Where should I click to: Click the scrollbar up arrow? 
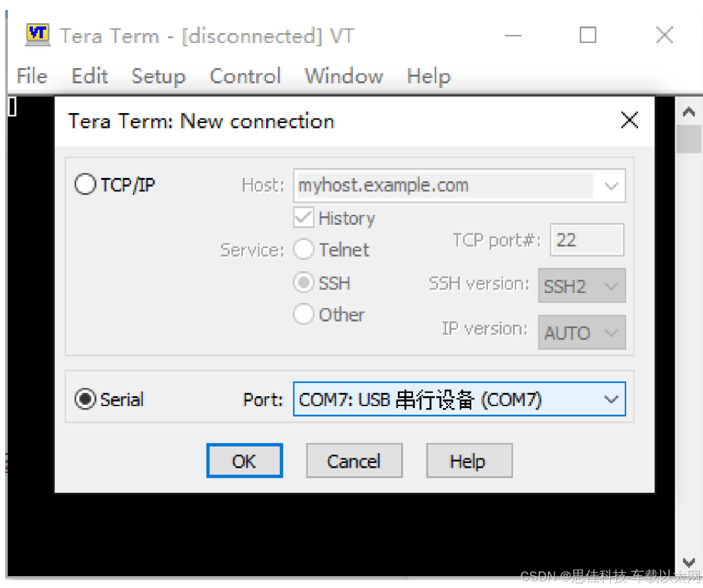(x=688, y=112)
